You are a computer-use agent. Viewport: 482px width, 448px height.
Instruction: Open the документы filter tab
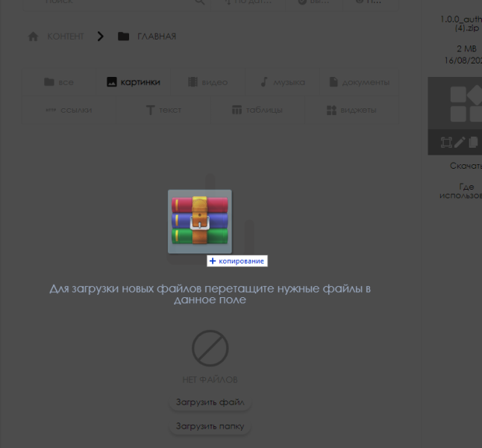click(359, 82)
